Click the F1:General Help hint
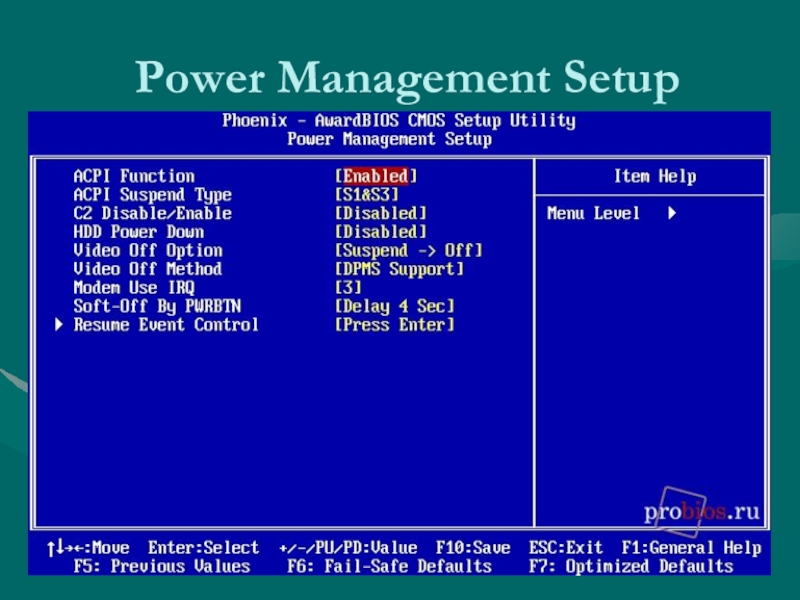This screenshot has width=800, height=600. [691, 548]
